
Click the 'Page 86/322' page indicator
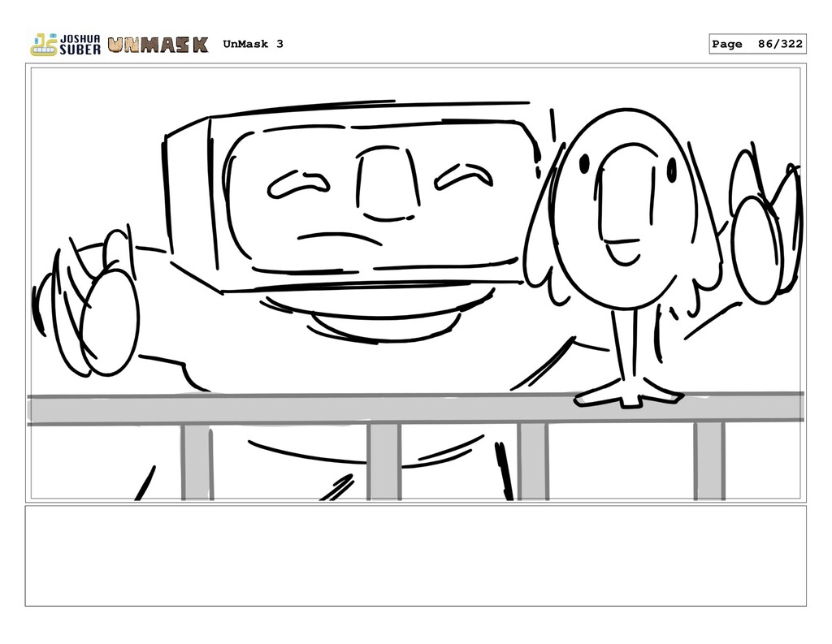pos(757,44)
